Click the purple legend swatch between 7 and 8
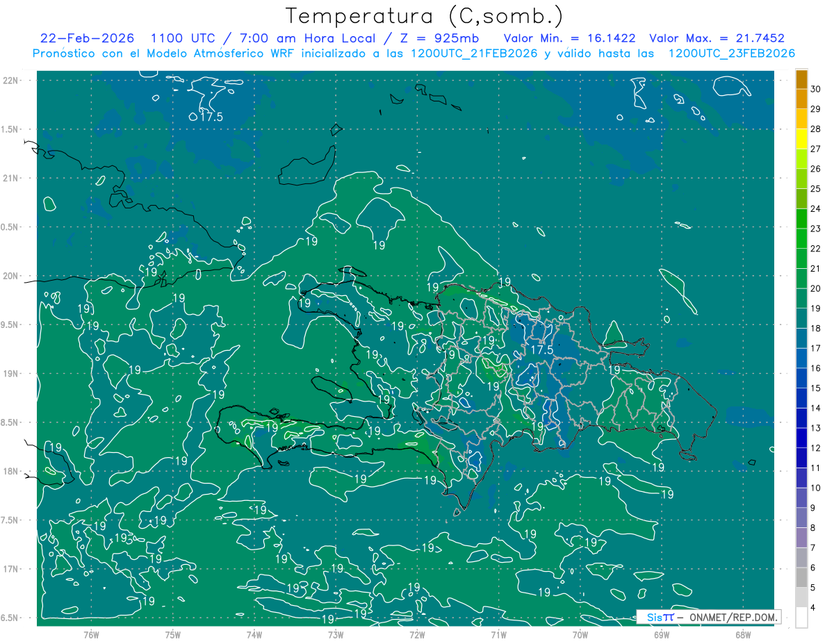Image resolution: width=834 pixels, height=644 pixels. pyautogui.click(x=801, y=538)
